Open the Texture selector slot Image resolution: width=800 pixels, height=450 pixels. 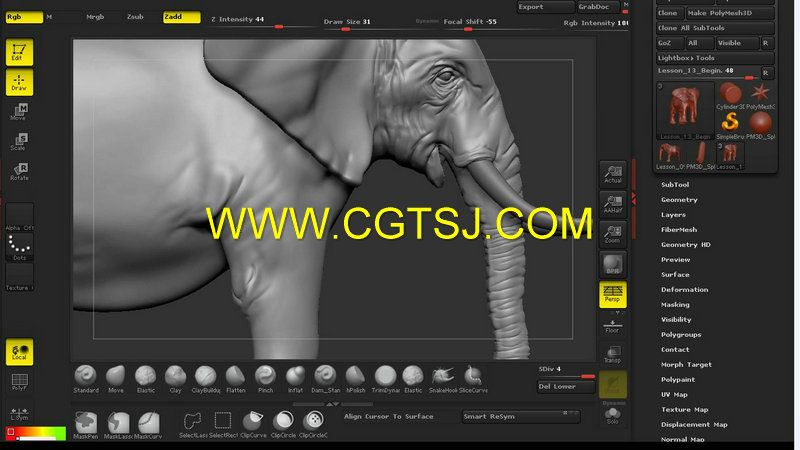(19, 278)
